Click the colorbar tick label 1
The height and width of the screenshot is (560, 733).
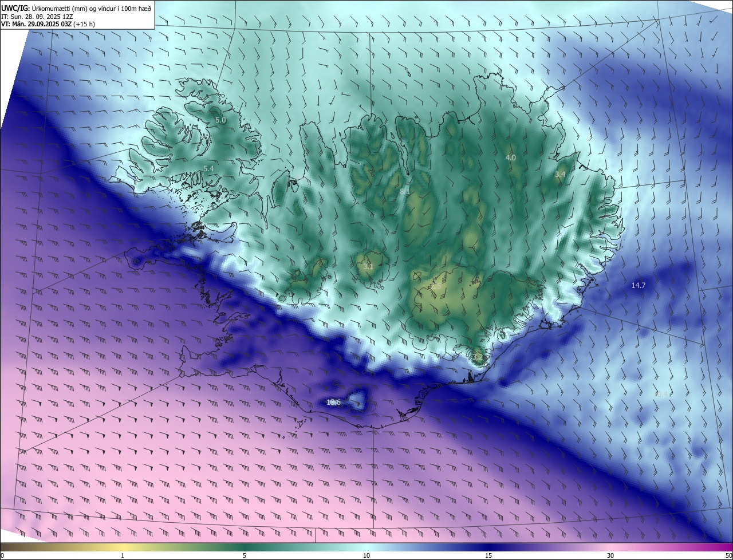[x=123, y=555]
